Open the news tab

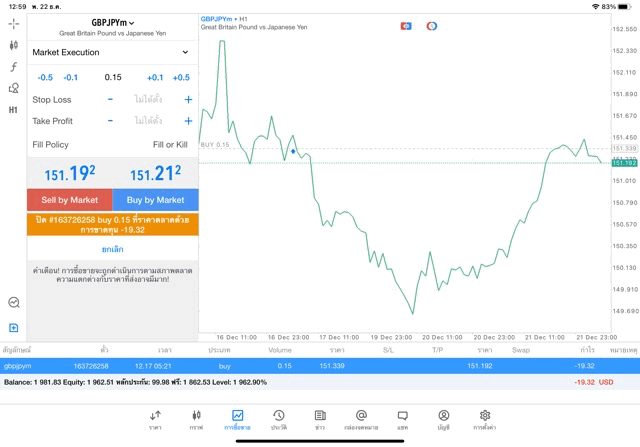(x=320, y=420)
